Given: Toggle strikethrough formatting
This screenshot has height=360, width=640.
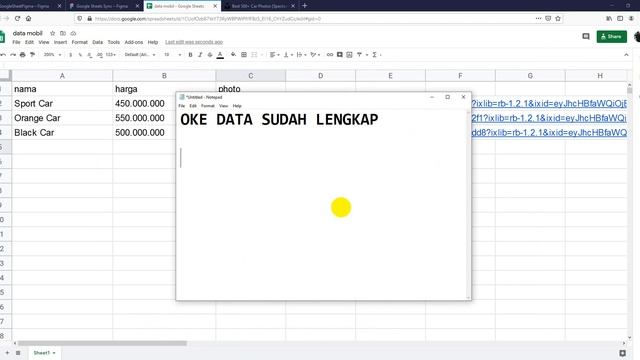Looking at the screenshot, I should pyautogui.click(x=210, y=55).
